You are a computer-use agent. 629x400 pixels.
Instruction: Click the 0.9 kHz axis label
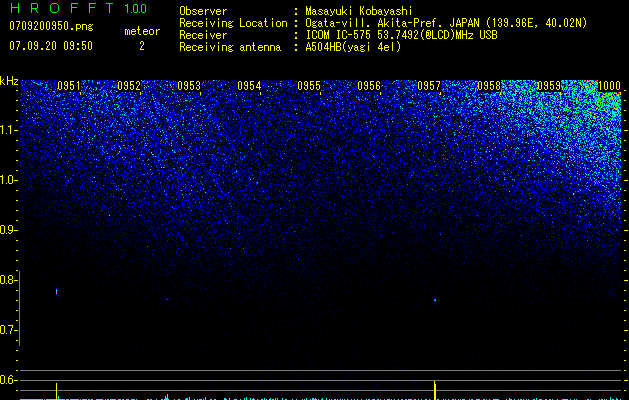click(x=8, y=230)
